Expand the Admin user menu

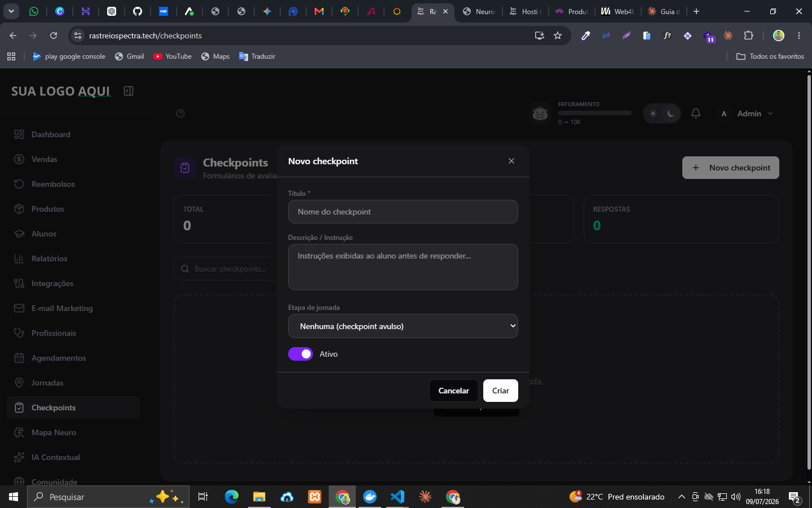pos(747,113)
